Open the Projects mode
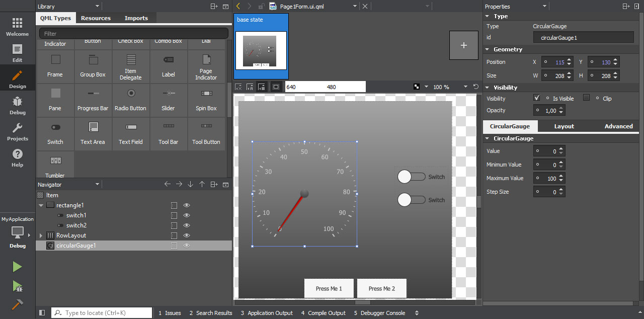 (x=17, y=131)
